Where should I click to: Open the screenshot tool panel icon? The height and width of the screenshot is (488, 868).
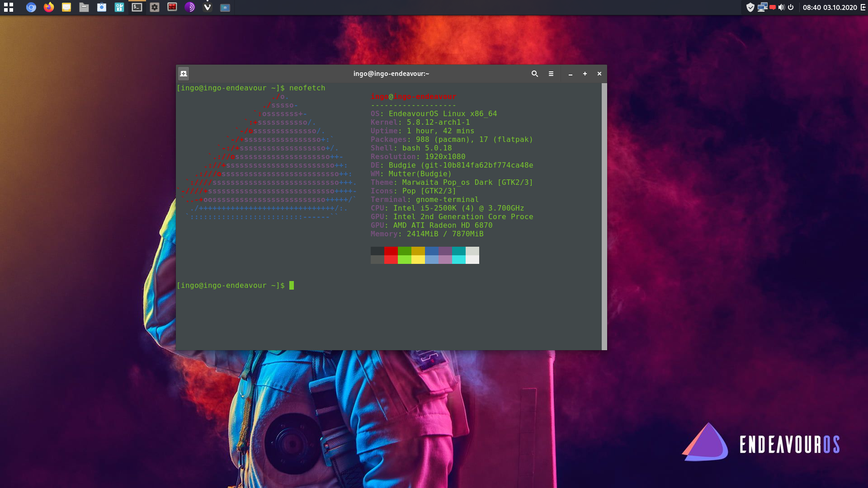pos(225,7)
